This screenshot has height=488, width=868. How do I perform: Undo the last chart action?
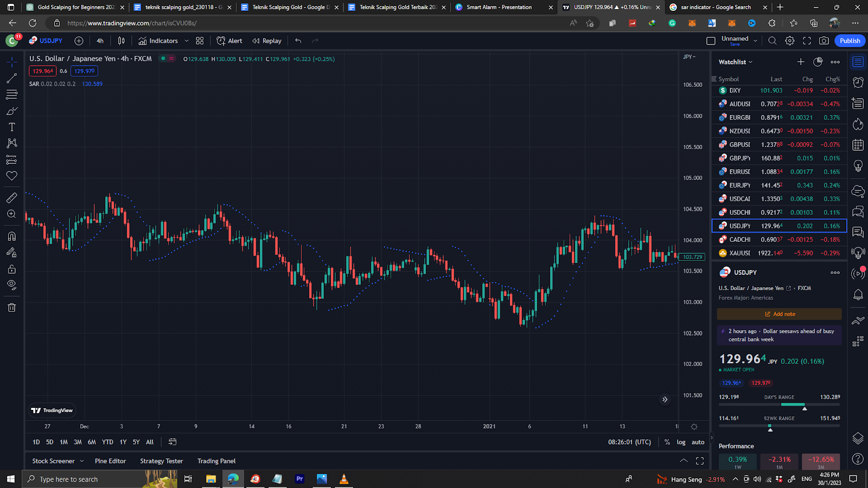point(298,41)
